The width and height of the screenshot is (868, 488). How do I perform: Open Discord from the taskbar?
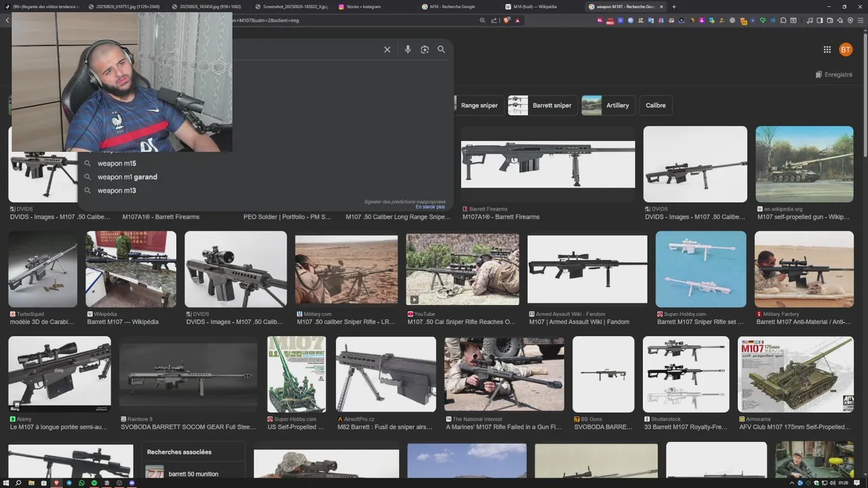[132, 483]
